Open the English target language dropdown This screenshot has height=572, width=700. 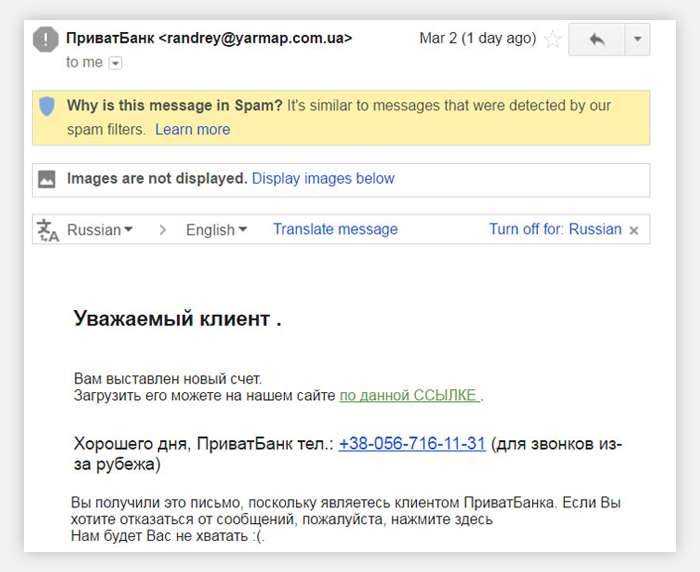coord(216,230)
